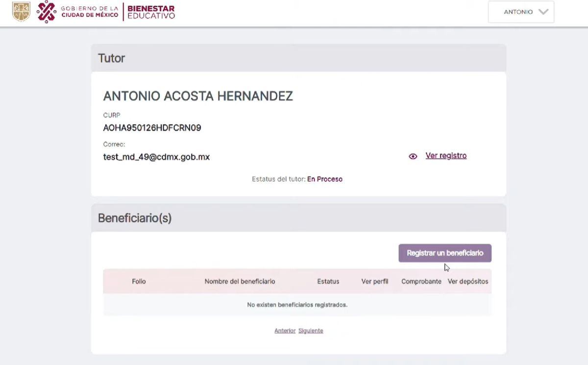Toggle record visibility with the eye icon

click(413, 156)
